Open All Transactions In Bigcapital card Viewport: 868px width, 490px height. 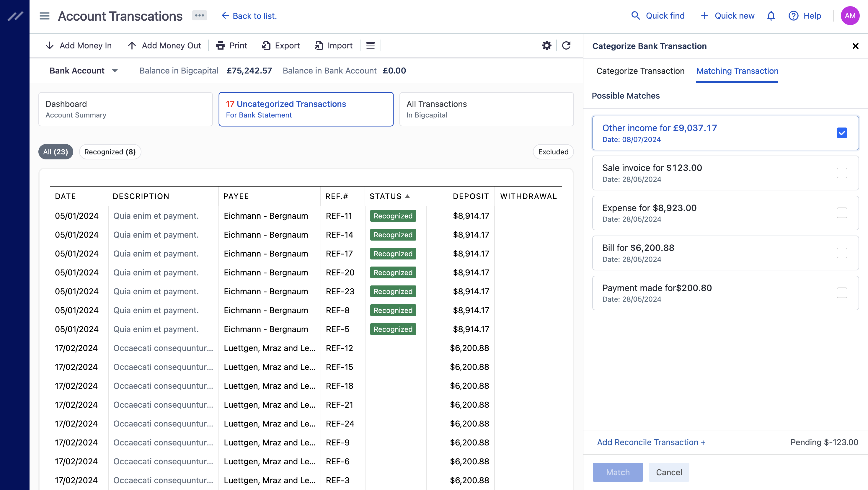(x=486, y=109)
